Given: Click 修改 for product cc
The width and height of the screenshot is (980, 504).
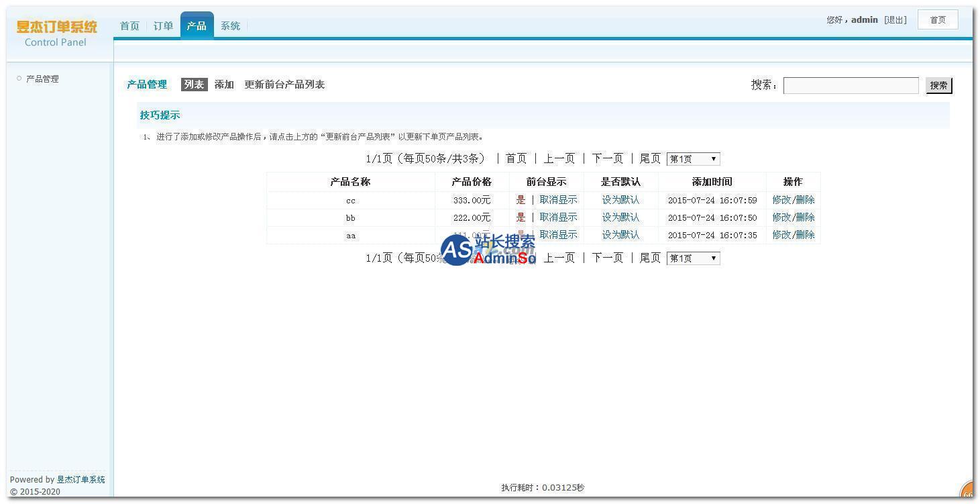Looking at the screenshot, I should pos(781,200).
